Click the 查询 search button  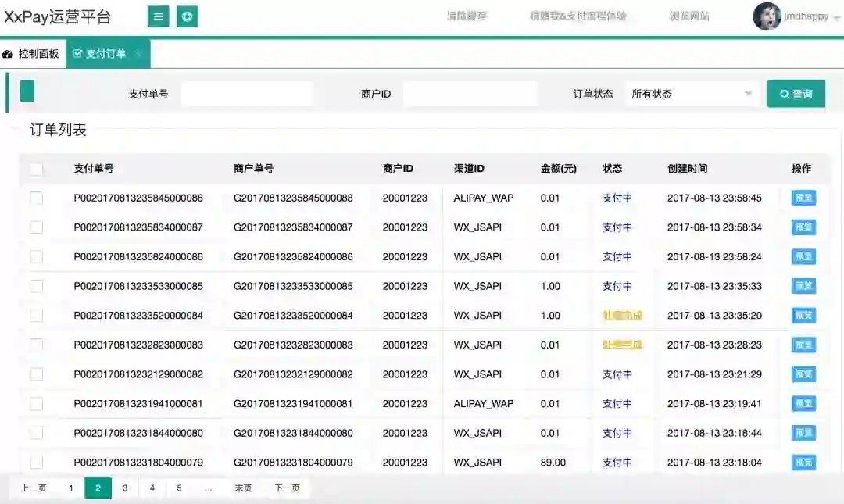(796, 94)
